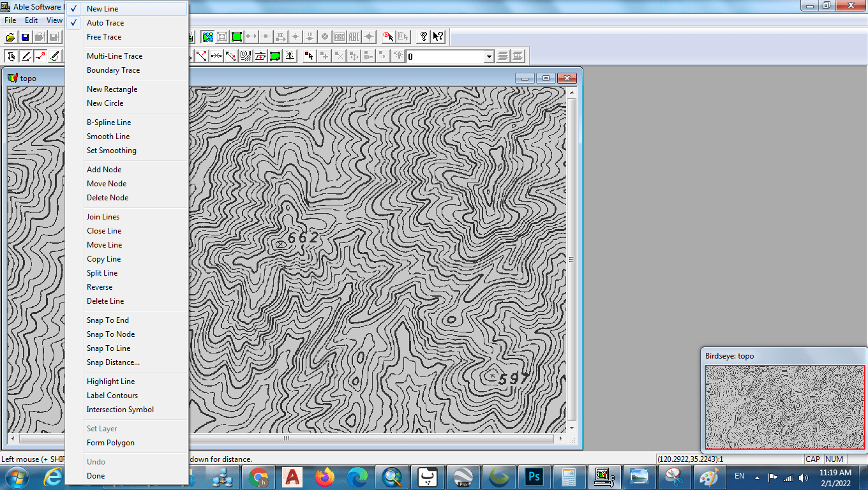Select Boundary Trace from the menu

pyautogui.click(x=113, y=70)
